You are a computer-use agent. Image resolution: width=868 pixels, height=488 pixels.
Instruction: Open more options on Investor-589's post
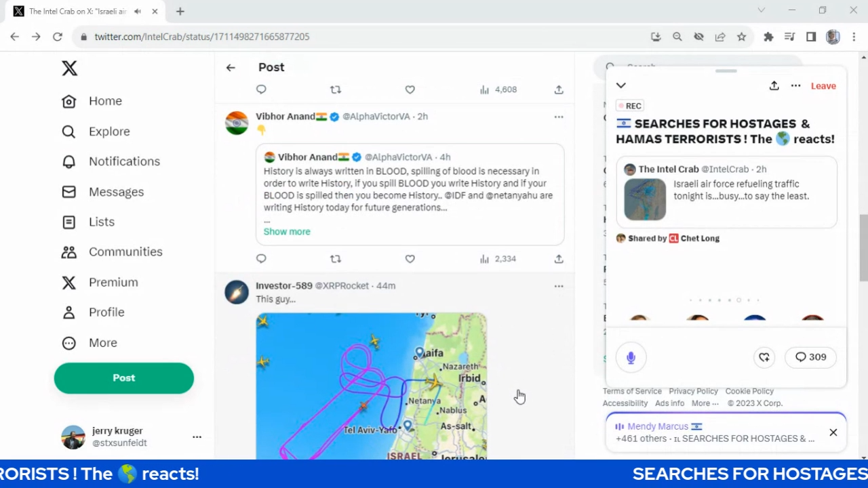[558, 286]
